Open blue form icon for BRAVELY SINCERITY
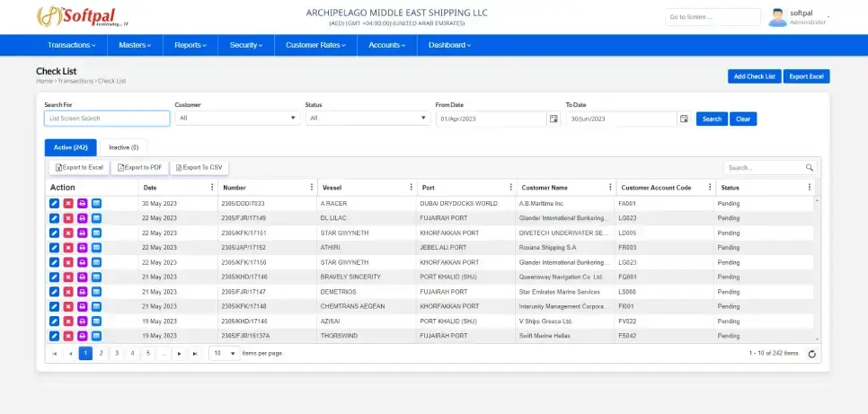 tap(96, 277)
